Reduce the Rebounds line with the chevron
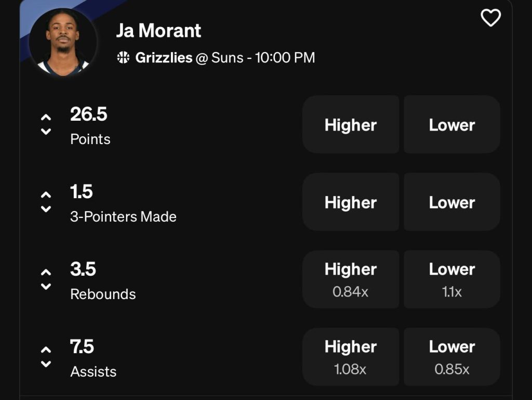The height and width of the screenshot is (400, 532). click(x=46, y=287)
